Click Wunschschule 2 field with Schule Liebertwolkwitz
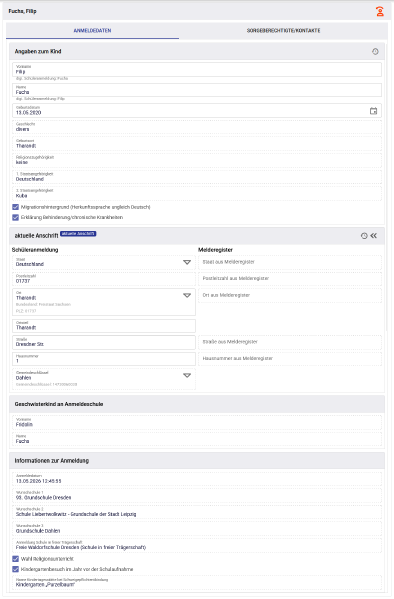This screenshot has height=599, width=394. click(197, 512)
